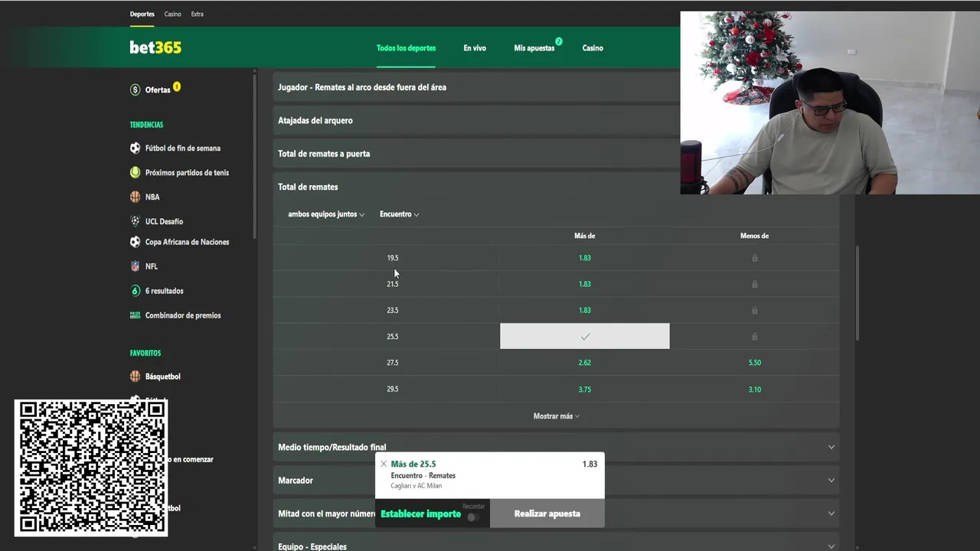Click the NBA basketball icon
The width and height of the screenshot is (980, 551).
point(136,197)
